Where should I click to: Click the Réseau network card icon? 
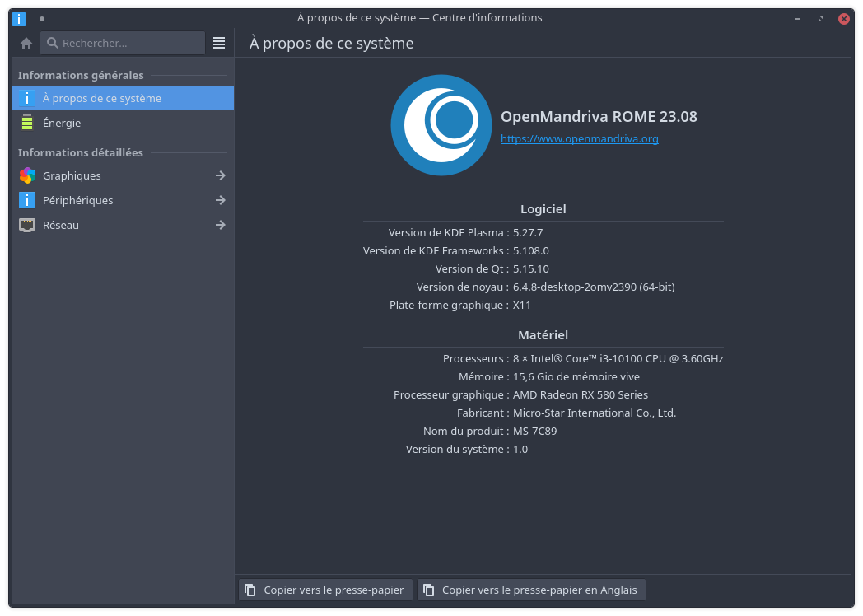pos(27,225)
